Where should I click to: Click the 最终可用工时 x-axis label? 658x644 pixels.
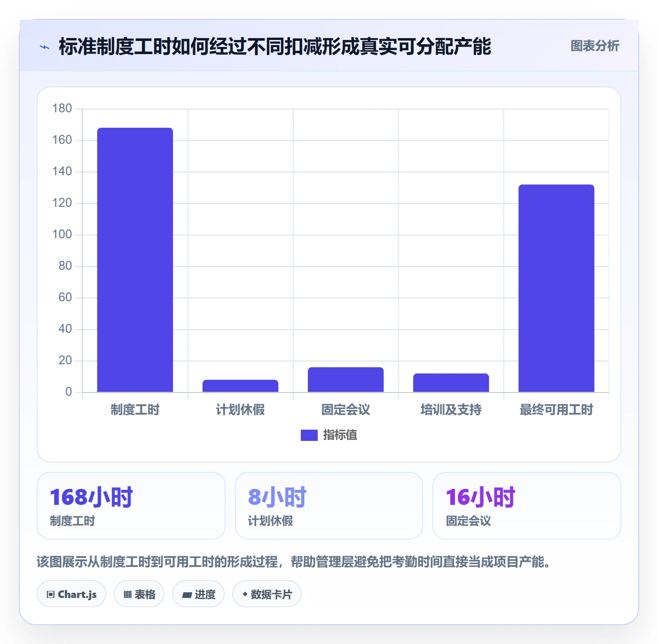(x=556, y=410)
